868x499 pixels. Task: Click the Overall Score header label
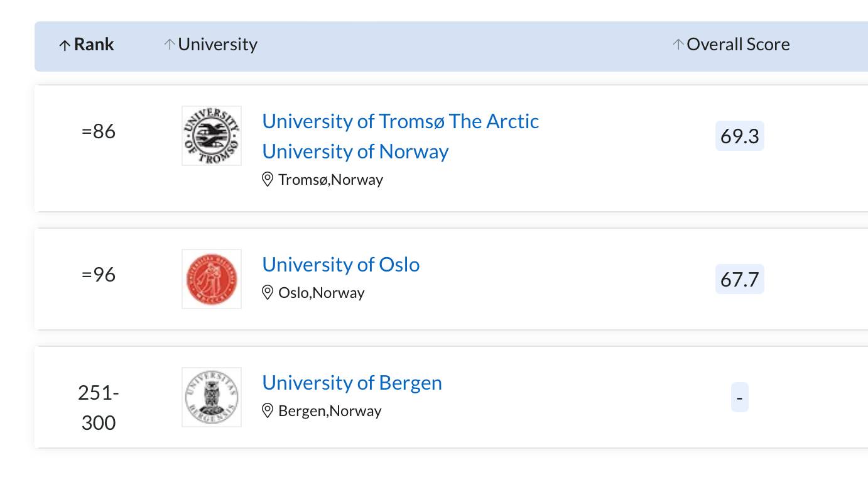(x=738, y=45)
